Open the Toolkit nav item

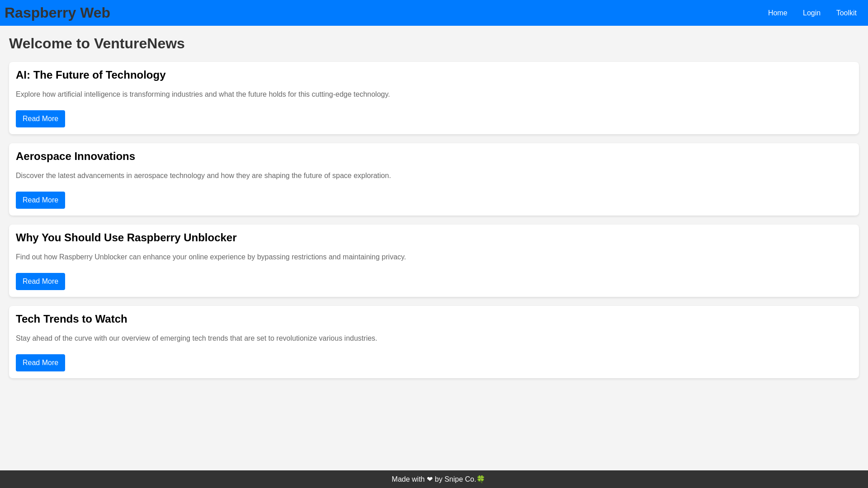point(846,13)
